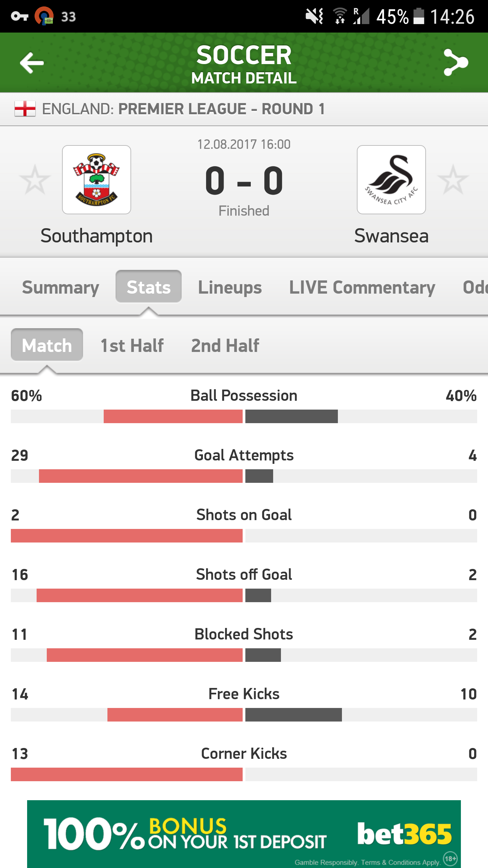Screen dimensions: 488x868
Task: Show 2nd Half statistics
Action: (225, 346)
